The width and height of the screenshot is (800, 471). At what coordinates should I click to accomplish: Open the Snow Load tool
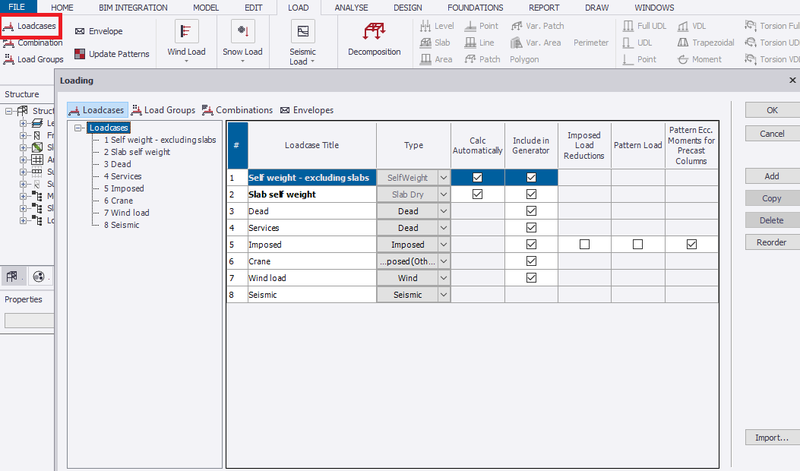click(x=242, y=40)
